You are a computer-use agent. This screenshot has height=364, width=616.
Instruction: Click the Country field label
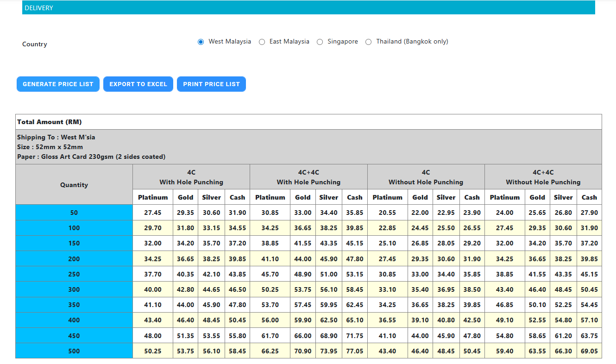click(x=35, y=44)
